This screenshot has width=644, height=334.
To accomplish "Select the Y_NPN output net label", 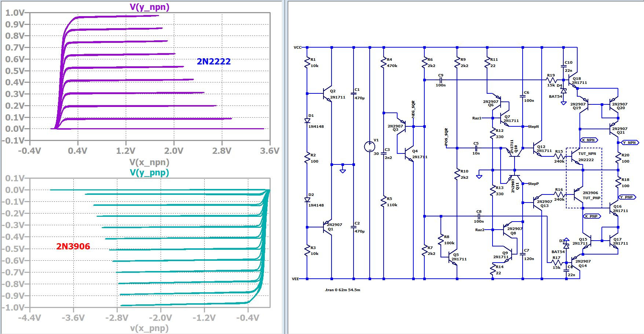I will 630,142.
